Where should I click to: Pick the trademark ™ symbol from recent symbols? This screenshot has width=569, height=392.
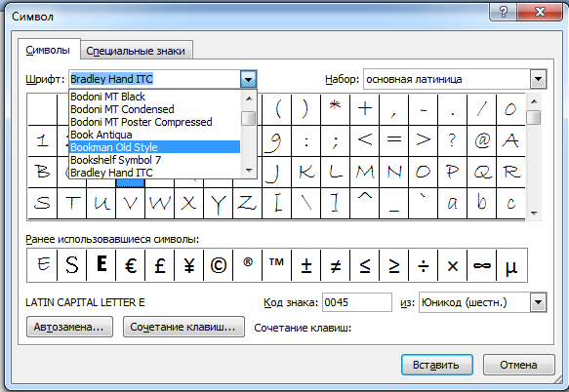pyautogui.click(x=277, y=265)
